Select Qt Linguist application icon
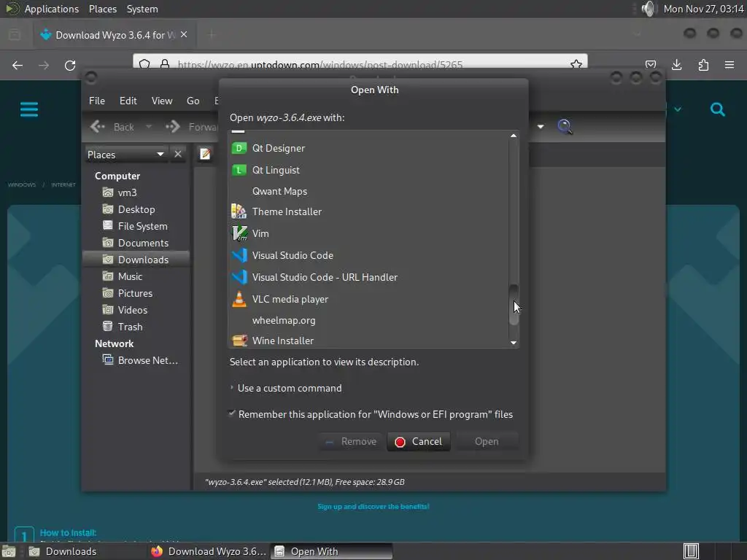Viewport: 747px width, 560px height. [239, 170]
